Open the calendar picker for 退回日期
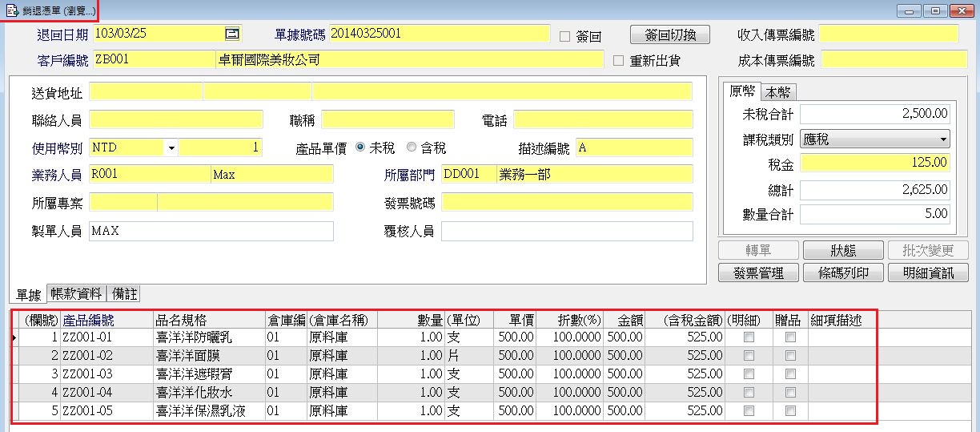 click(x=232, y=34)
